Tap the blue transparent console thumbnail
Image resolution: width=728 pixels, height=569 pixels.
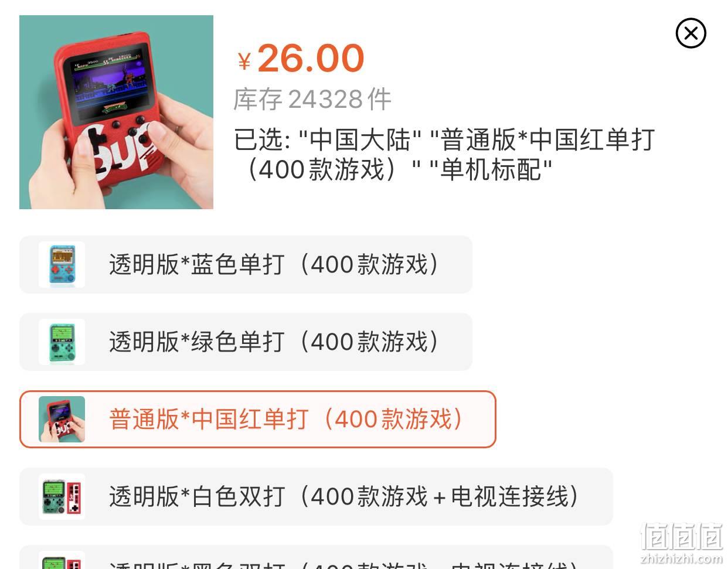click(62, 264)
